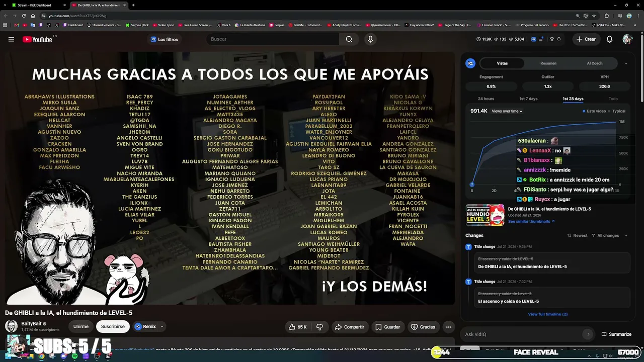Image resolution: width=644 pixels, height=362 pixels.
Task: Reload the page in the browser
Action: pos(24,16)
